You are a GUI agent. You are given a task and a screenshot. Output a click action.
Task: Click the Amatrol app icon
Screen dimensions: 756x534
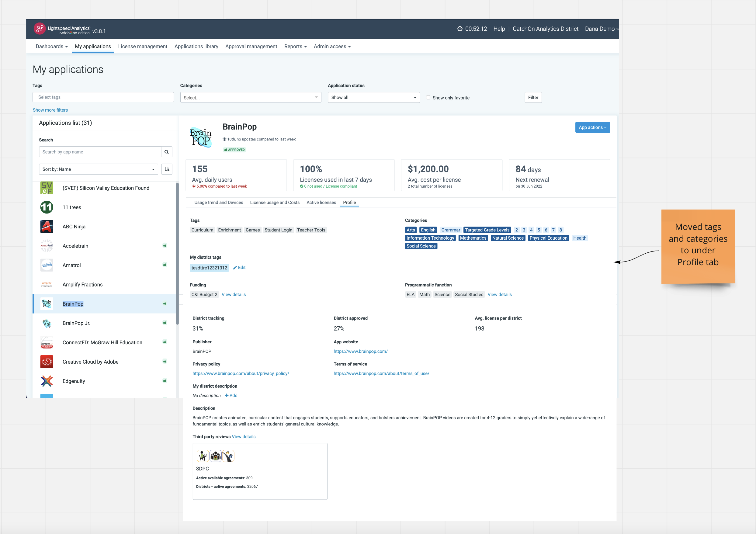[x=47, y=265]
